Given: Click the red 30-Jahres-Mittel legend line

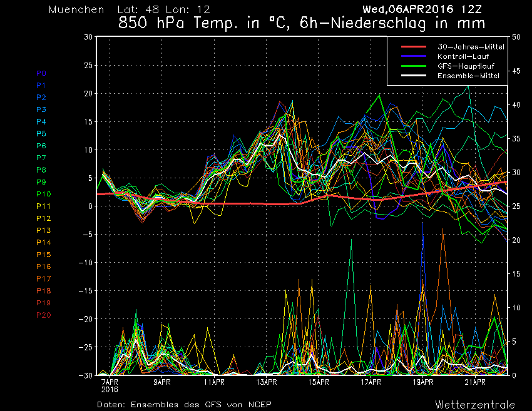Looking at the screenshot, I should pyautogui.click(x=414, y=46).
